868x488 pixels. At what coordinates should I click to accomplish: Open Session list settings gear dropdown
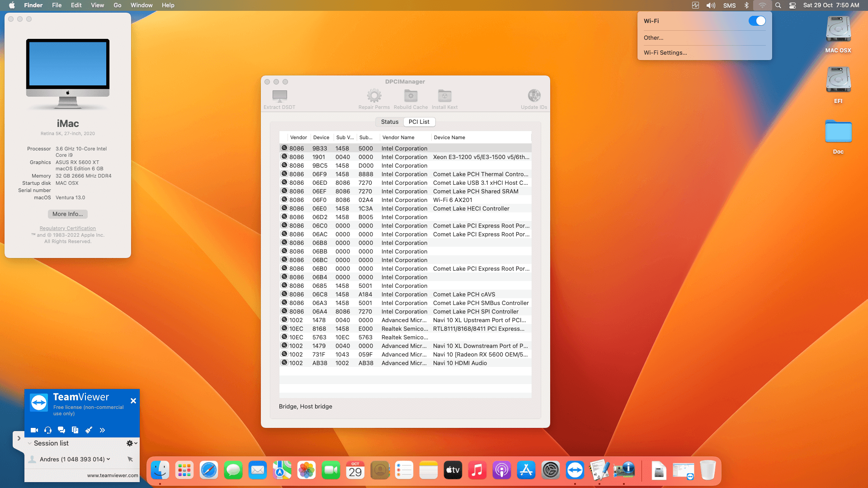tap(132, 443)
